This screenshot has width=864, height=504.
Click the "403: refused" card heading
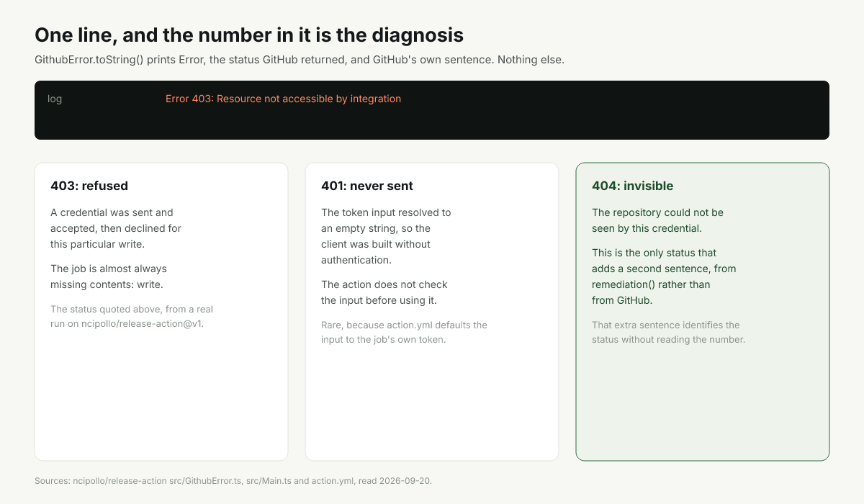(89, 186)
